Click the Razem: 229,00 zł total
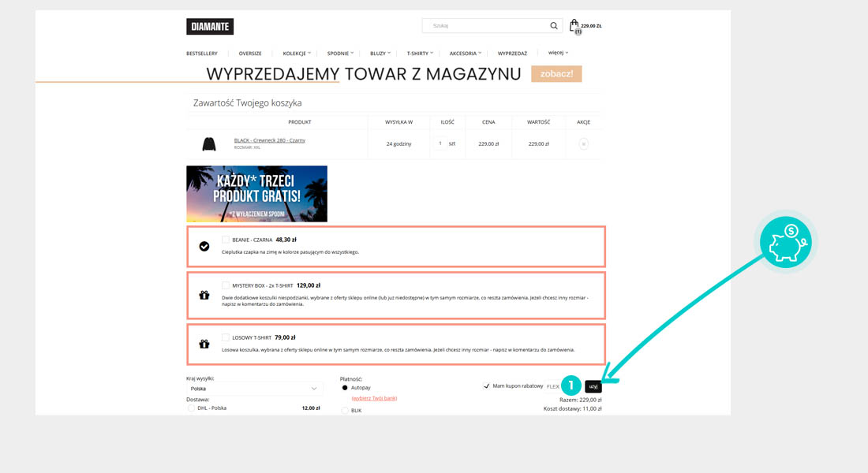 [x=580, y=400]
